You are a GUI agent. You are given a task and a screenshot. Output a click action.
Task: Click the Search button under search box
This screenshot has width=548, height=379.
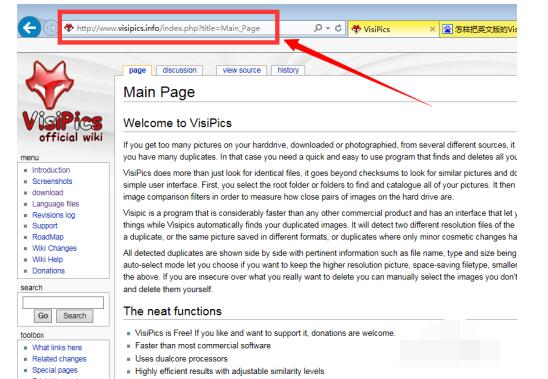[x=75, y=316]
